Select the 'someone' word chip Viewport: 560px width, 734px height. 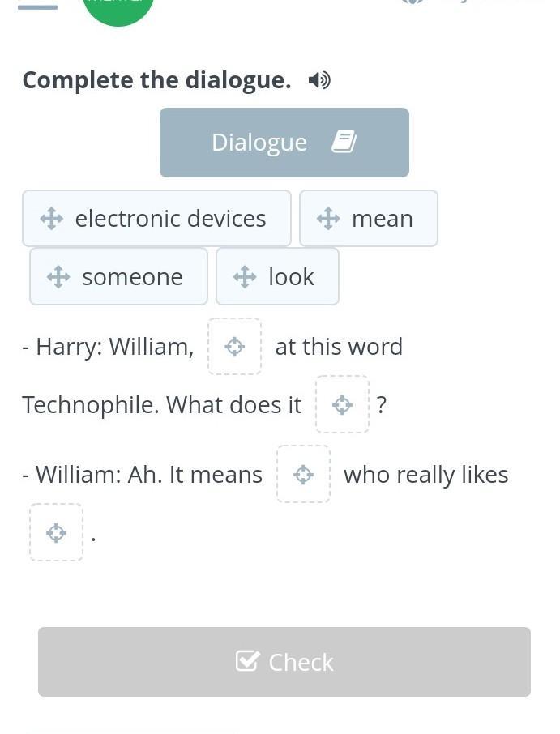132,277
